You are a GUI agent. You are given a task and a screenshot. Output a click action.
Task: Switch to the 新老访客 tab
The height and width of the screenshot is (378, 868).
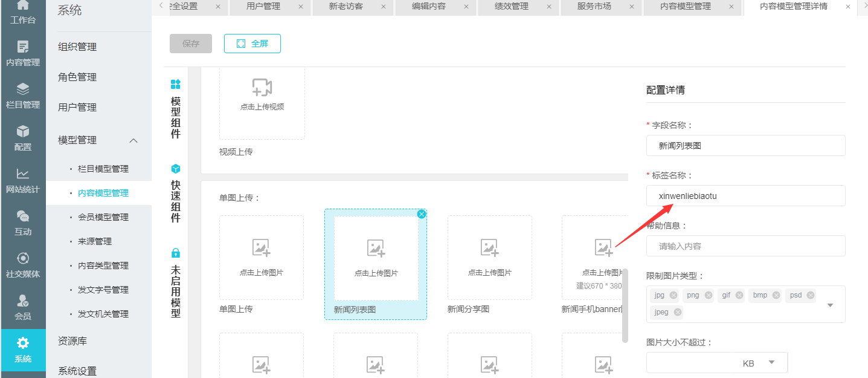tap(346, 7)
